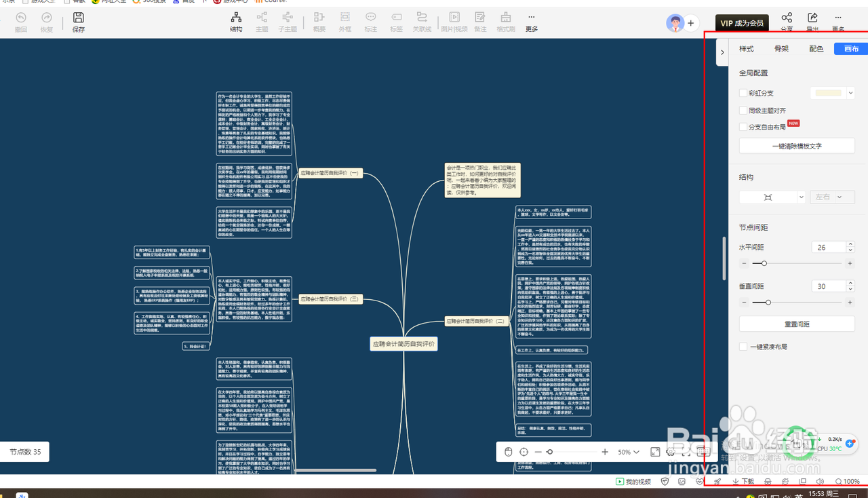The width and height of the screenshot is (868, 498).
Task: Click the 重置间距 button
Action: pos(797,324)
